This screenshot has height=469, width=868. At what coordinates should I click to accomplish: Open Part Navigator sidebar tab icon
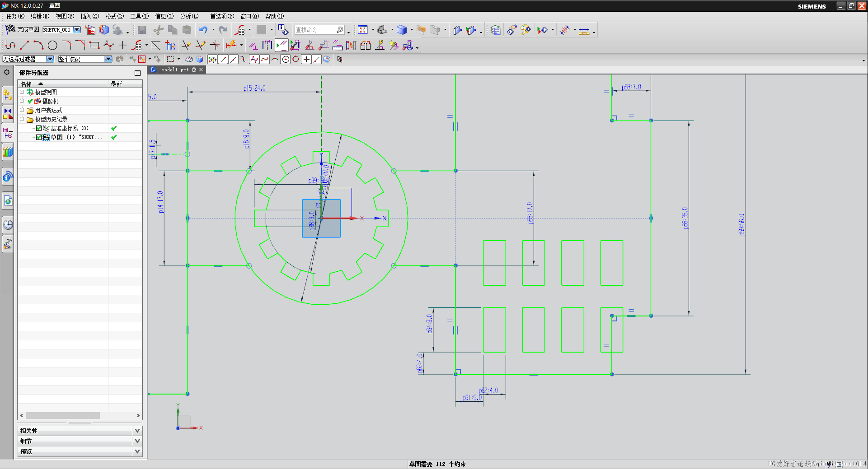point(8,133)
